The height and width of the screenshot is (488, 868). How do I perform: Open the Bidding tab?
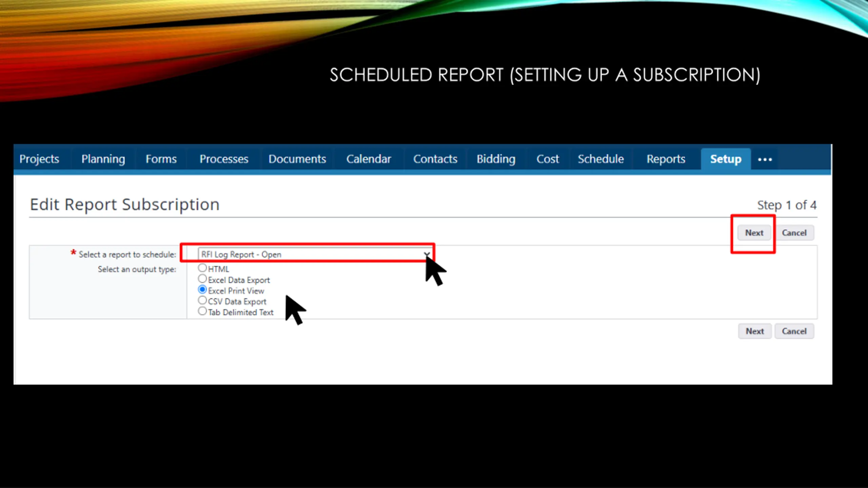pos(496,159)
